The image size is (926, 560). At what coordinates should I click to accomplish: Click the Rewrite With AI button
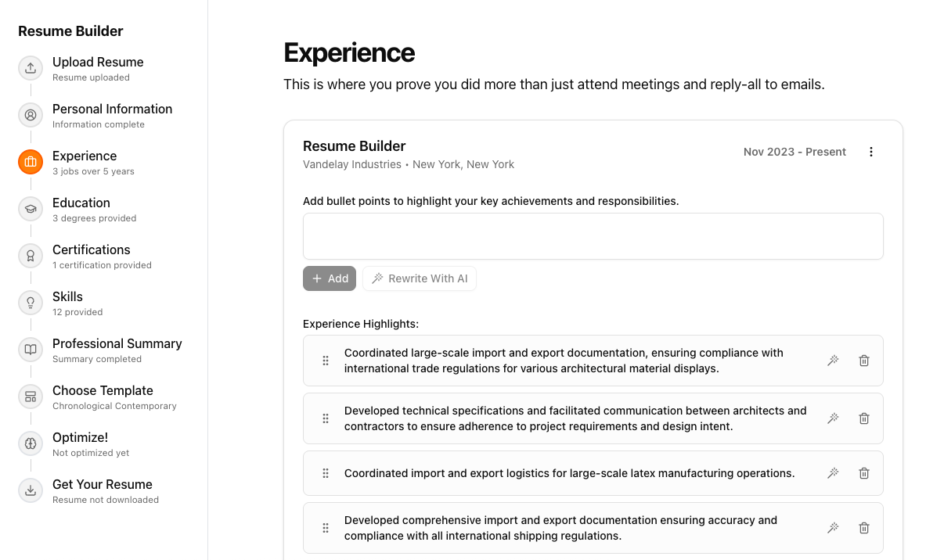pos(420,278)
